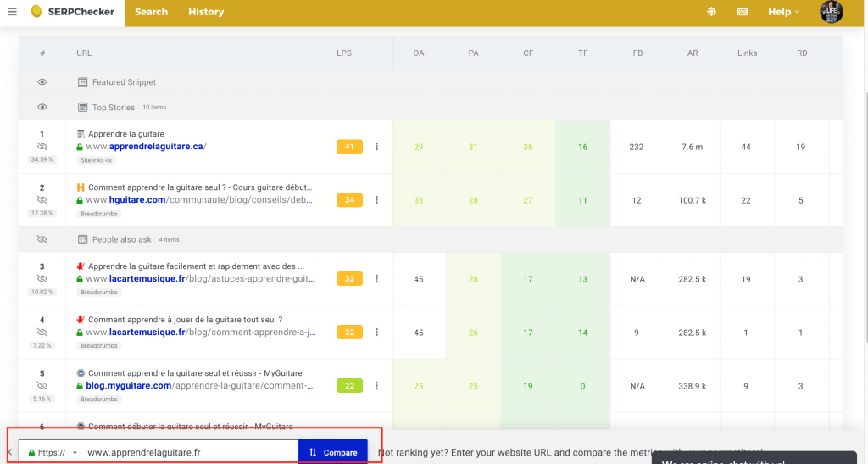Sort by LPS column header

click(x=344, y=53)
